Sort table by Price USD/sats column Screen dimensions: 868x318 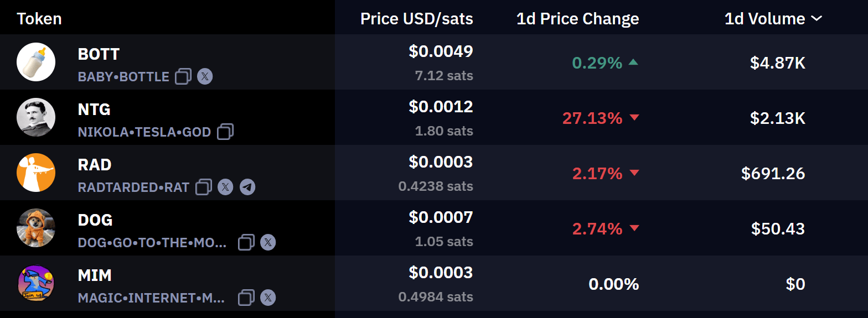click(417, 19)
